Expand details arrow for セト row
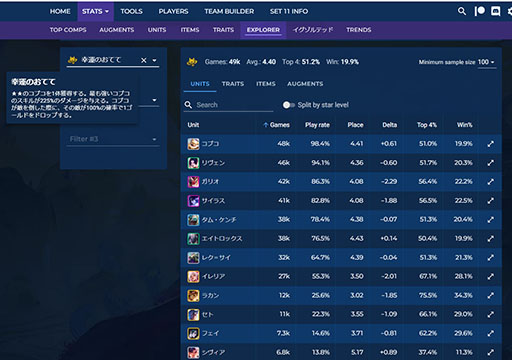 490,314
